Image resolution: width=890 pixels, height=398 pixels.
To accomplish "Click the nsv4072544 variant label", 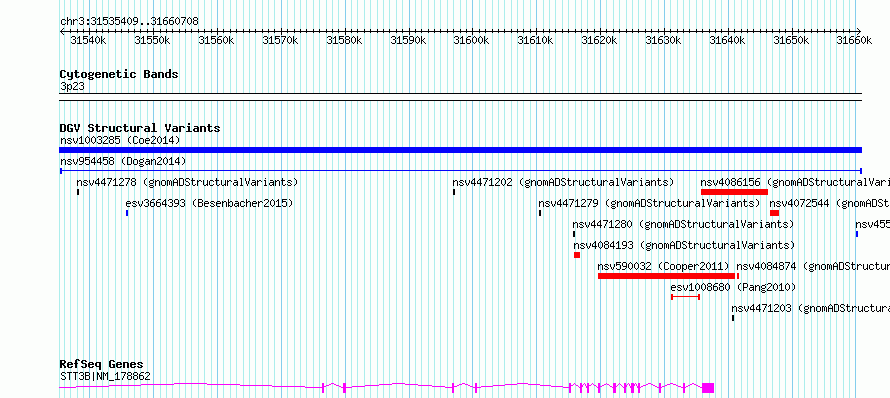I will [830, 203].
